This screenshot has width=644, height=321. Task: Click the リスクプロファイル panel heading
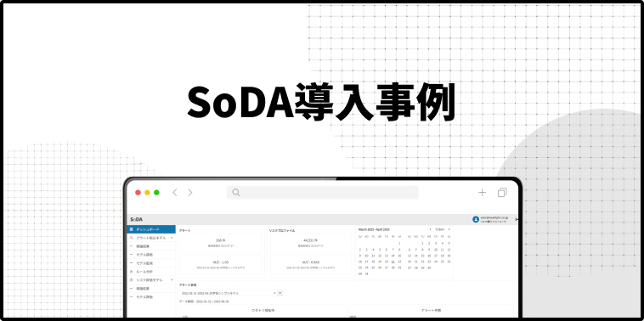tap(282, 231)
